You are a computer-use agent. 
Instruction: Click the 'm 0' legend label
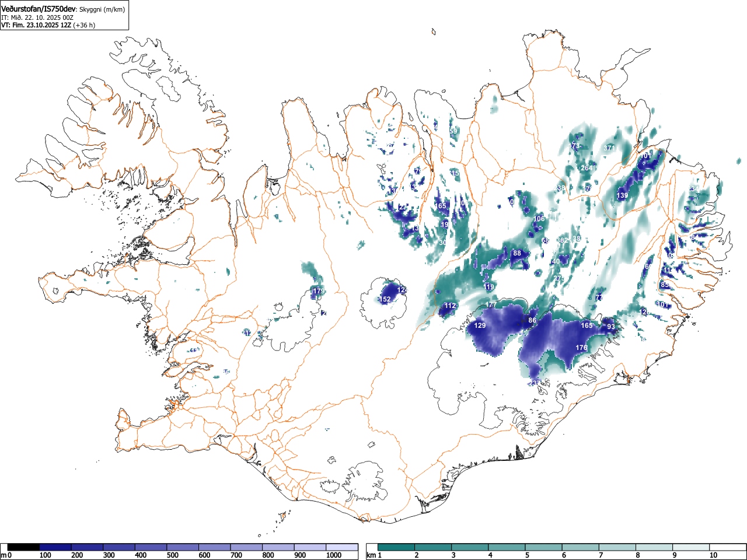pos(6,555)
